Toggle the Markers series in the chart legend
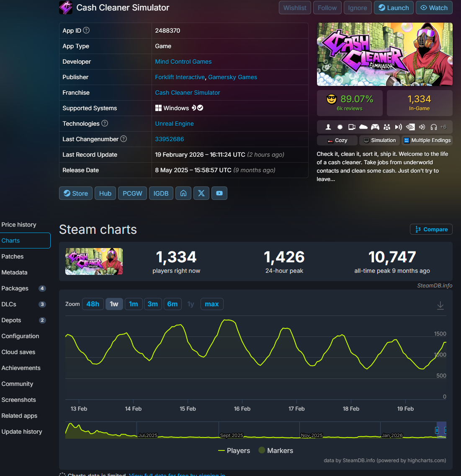Screen dimensions: 461x476 [276, 450]
